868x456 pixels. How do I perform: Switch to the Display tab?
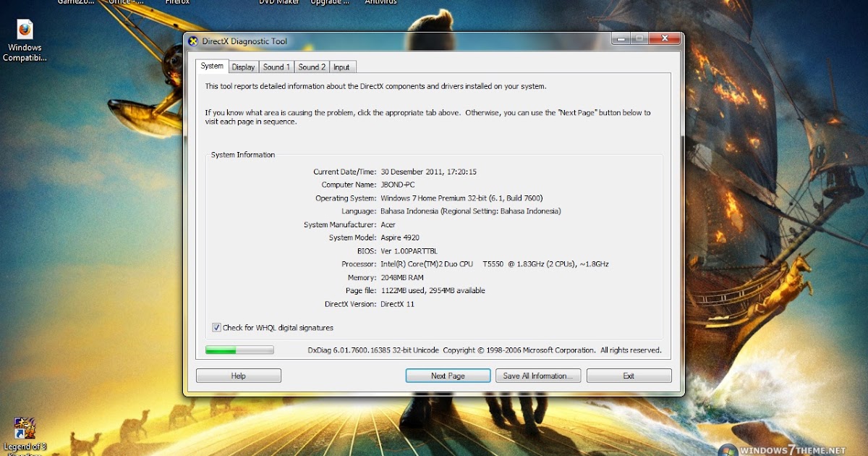pos(243,67)
